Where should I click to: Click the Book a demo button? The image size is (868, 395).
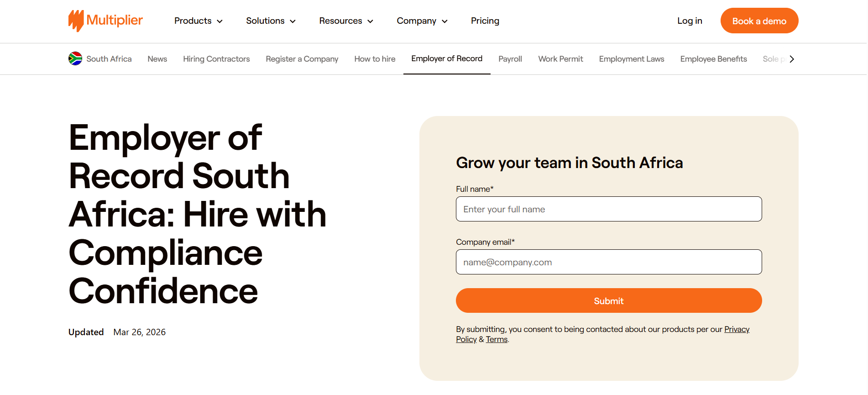(759, 21)
